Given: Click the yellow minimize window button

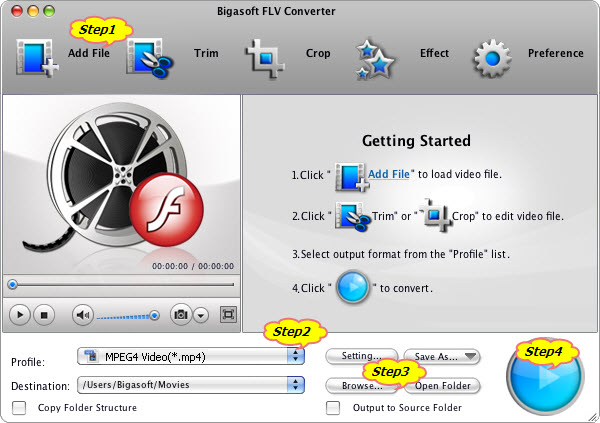Looking at the screenshot, I should [x=33, y=11].
